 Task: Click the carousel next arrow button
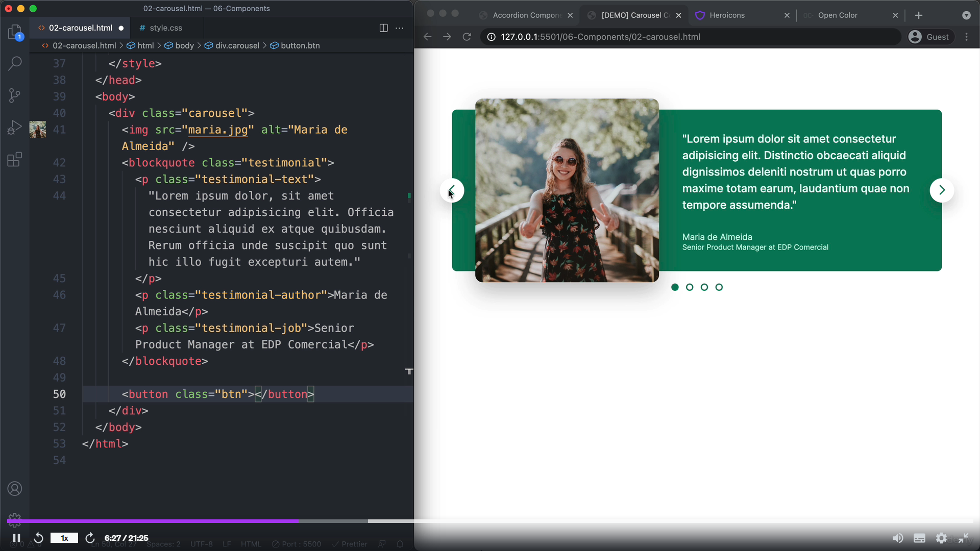point(941,190)
